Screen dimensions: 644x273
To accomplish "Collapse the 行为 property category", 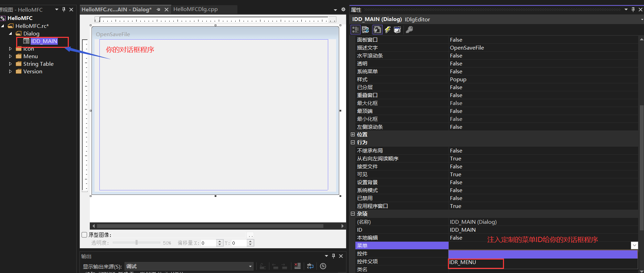I will click(353, 143).
